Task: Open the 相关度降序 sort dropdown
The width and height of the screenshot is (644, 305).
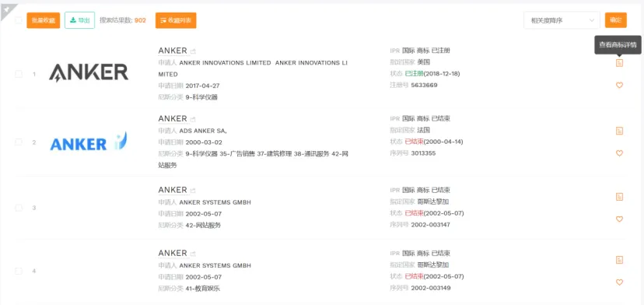Action: coord(562,20)
